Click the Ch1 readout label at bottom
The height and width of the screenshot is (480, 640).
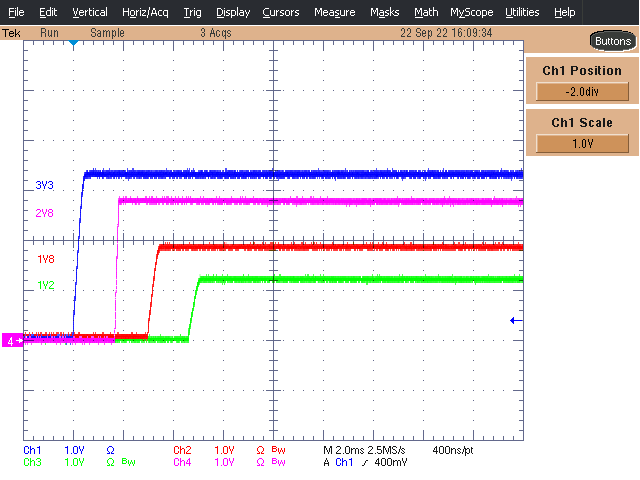click(x=32, y=450)
